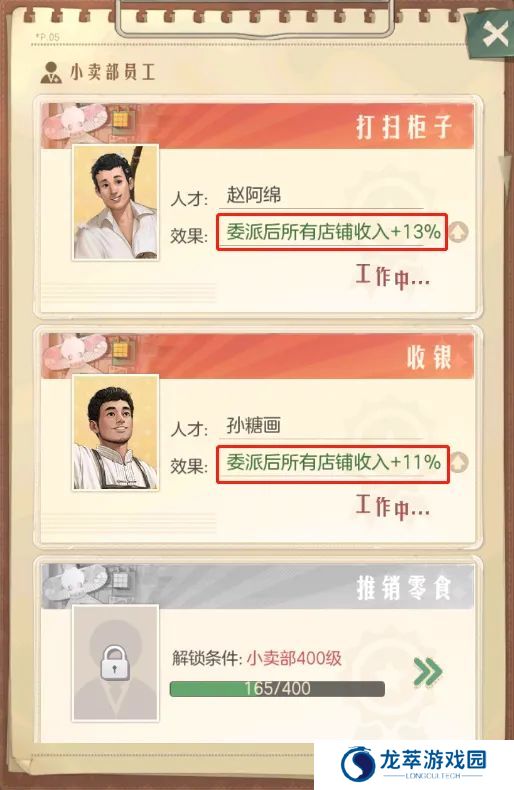The height and width of the screenshot is (790, 514).
Task: Click the upgrade arrow beside 孙糖画's +11% effect
Action: 458,463
